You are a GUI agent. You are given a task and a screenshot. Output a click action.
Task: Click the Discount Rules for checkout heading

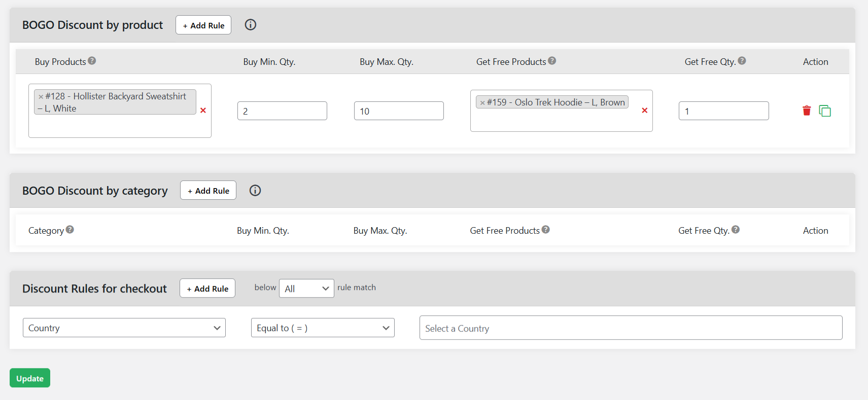pos(94,288)
